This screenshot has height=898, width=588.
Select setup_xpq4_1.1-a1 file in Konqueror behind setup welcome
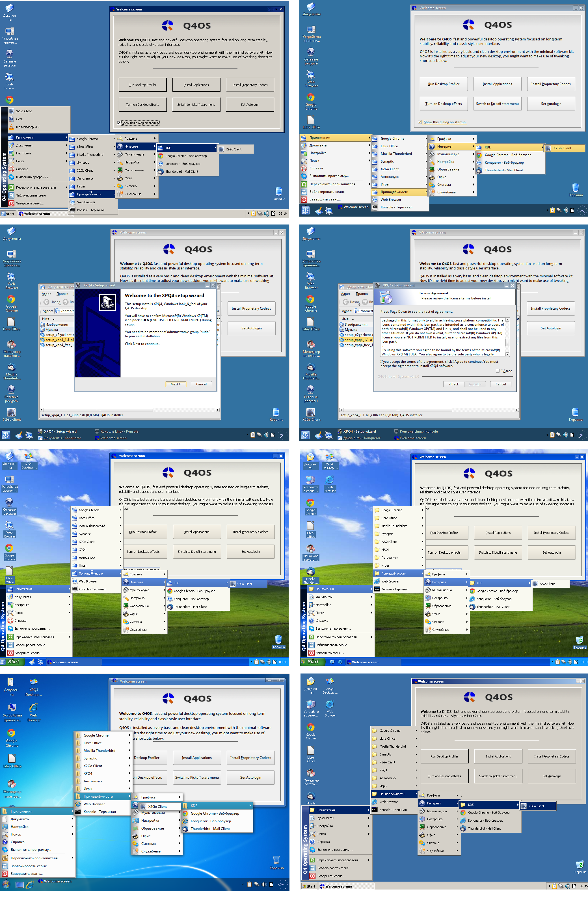pyautogui.click(x=57, y=340)
